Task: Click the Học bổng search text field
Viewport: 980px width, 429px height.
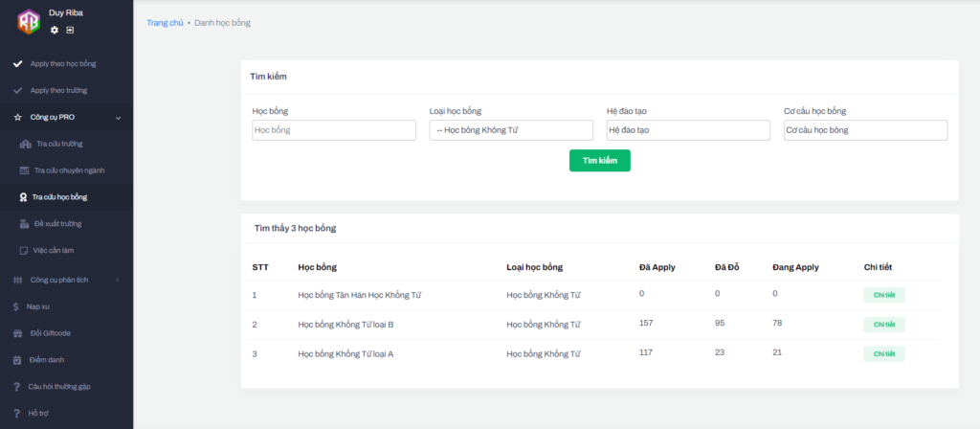Action: pos(334,130)
